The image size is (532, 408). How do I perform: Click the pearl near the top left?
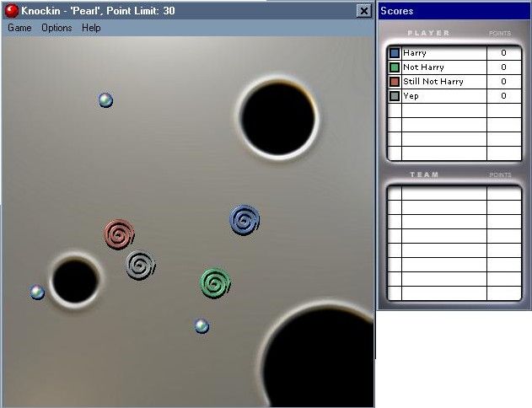tap(105, 100)
